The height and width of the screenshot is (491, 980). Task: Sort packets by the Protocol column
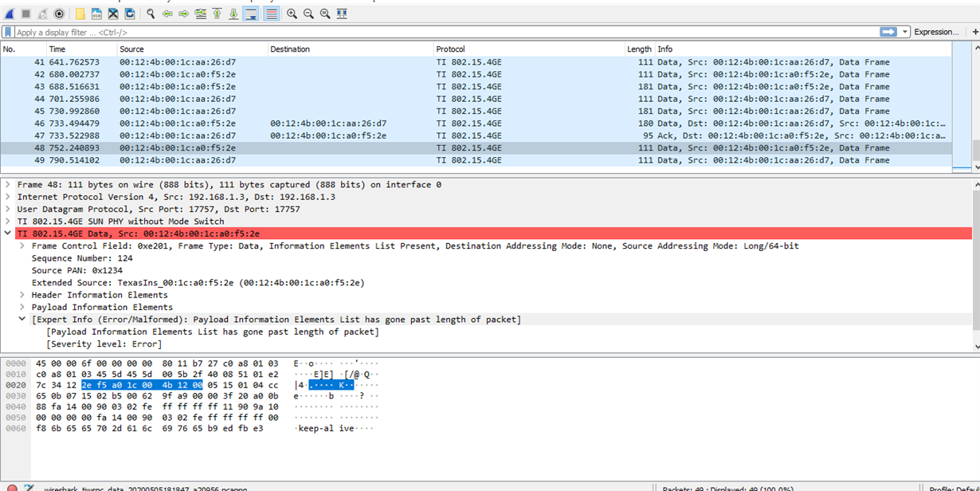point(529,49)
